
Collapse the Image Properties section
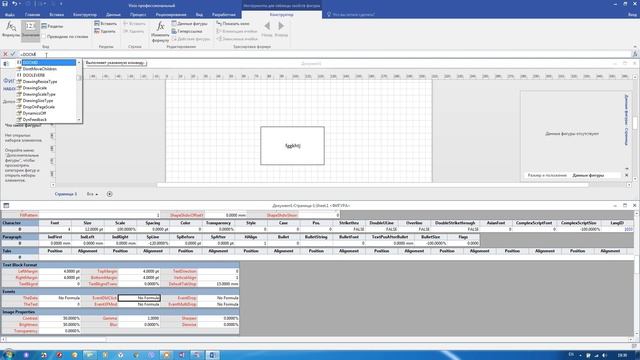[120, 312]
